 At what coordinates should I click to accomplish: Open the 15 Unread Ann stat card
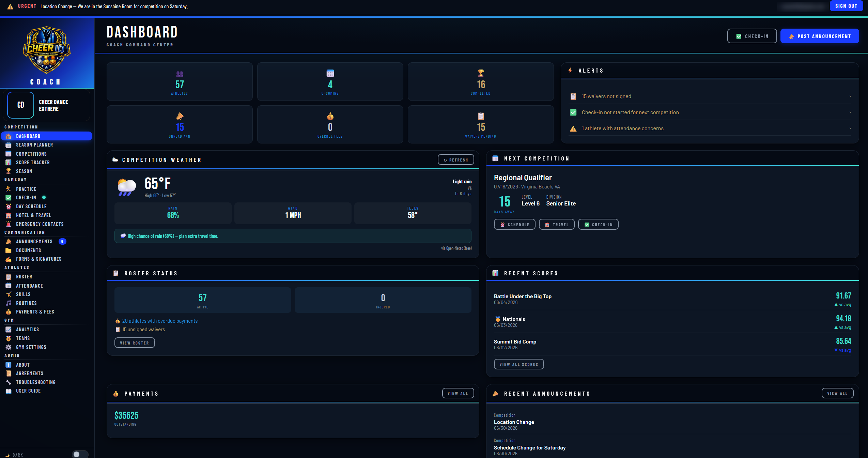[x=180, y=124]
